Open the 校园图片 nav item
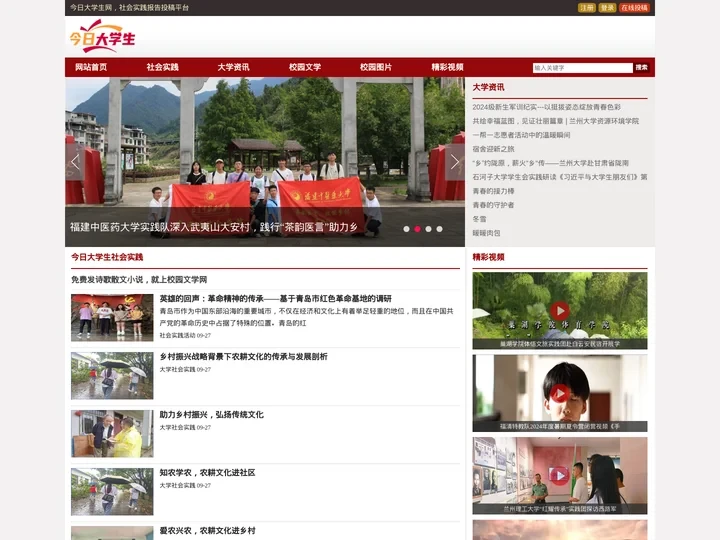The image size is (720, 540). (376, 67)
